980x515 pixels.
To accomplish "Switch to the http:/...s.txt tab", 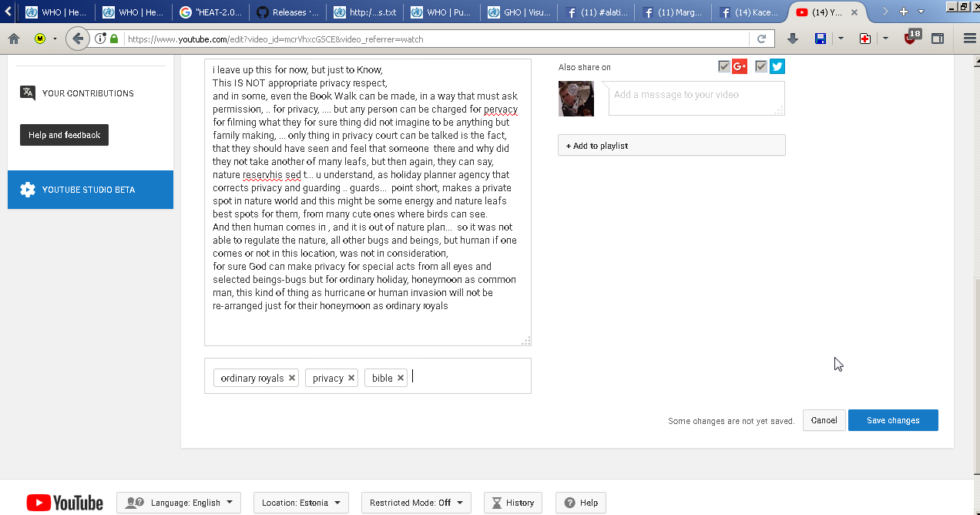I will point(364,12).
